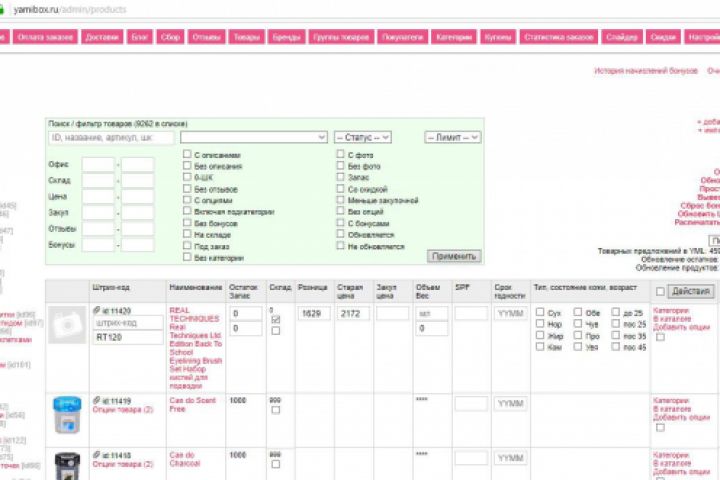Viewport: 720px width, 480px height.
Task: Enable the 'Меньше закупочной' checkbox
Action: (340, 200)
